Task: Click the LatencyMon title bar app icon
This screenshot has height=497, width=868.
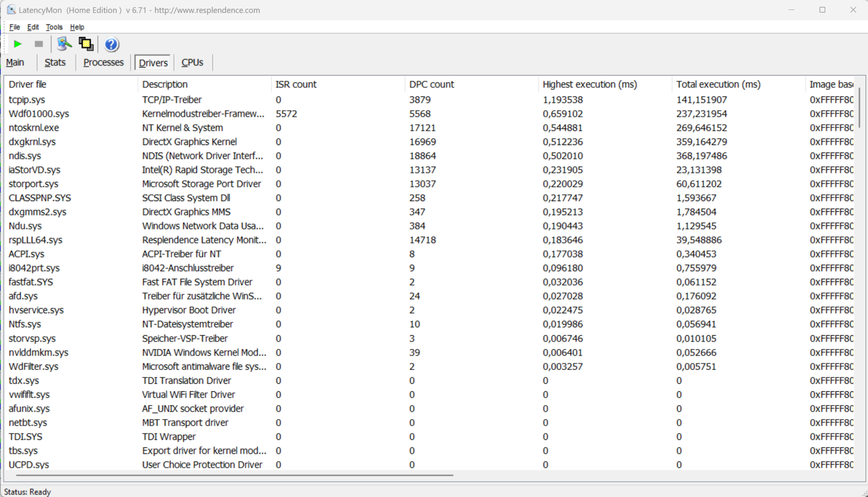Action: (11, 9)
